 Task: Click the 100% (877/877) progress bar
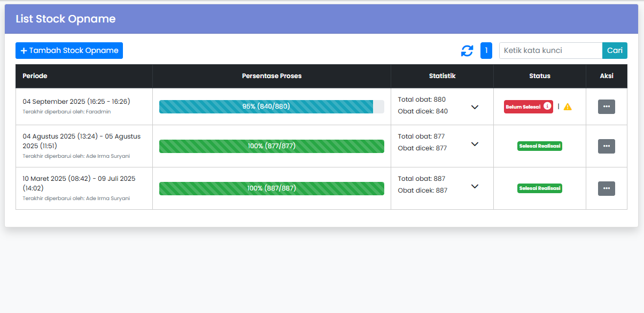[271, 146]
